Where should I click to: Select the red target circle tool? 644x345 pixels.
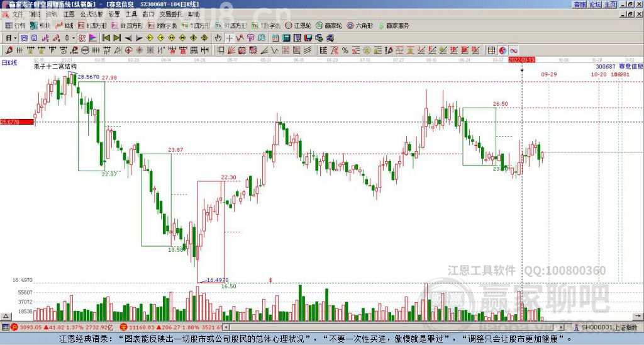tap(128, 50)
